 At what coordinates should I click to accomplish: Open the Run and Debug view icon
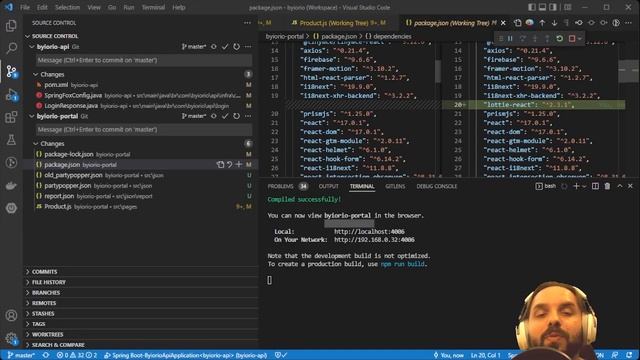coord(11,95)
